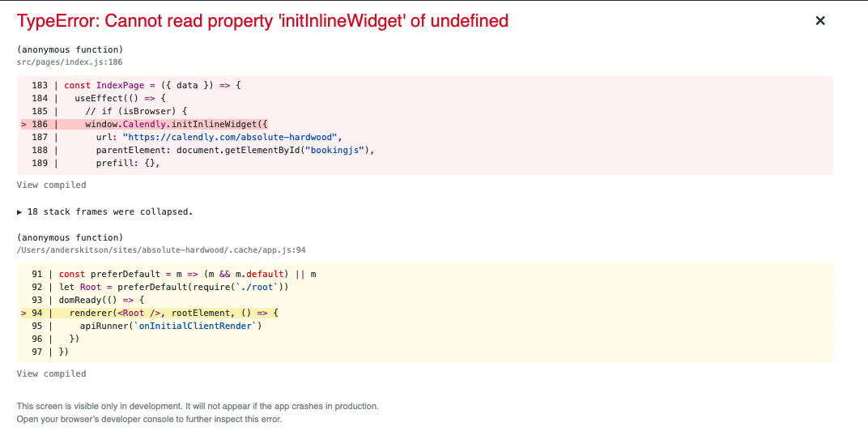Click line 183 defining const IndexPage
This screenshot has height=448, width=868.
153,85
